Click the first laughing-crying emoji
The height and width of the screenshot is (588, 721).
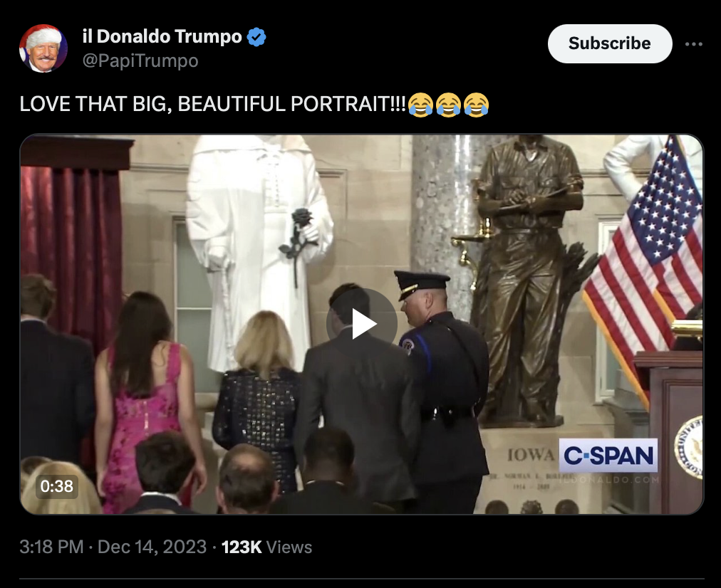[420, 105]
